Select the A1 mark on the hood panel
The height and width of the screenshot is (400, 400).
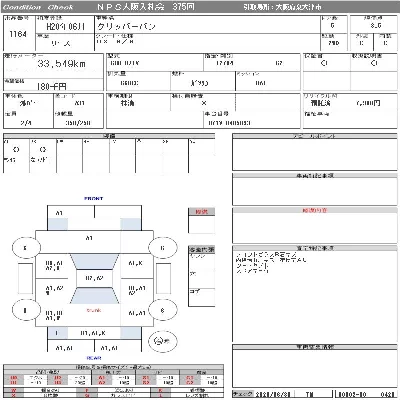click(x=89, y=238)
